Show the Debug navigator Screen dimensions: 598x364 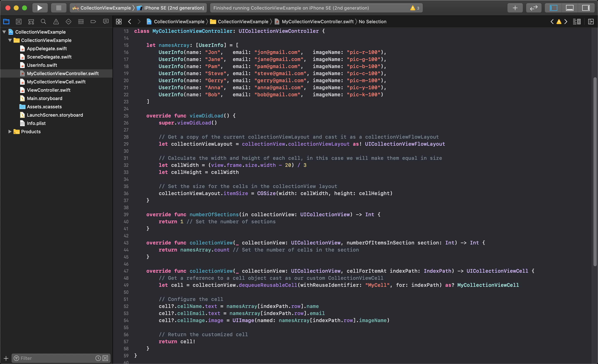pyautogui.click(x=81, y=22)
